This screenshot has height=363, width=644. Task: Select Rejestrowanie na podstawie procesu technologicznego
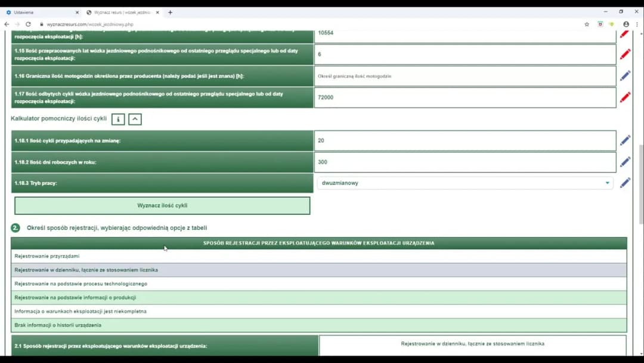pos(318,284)
